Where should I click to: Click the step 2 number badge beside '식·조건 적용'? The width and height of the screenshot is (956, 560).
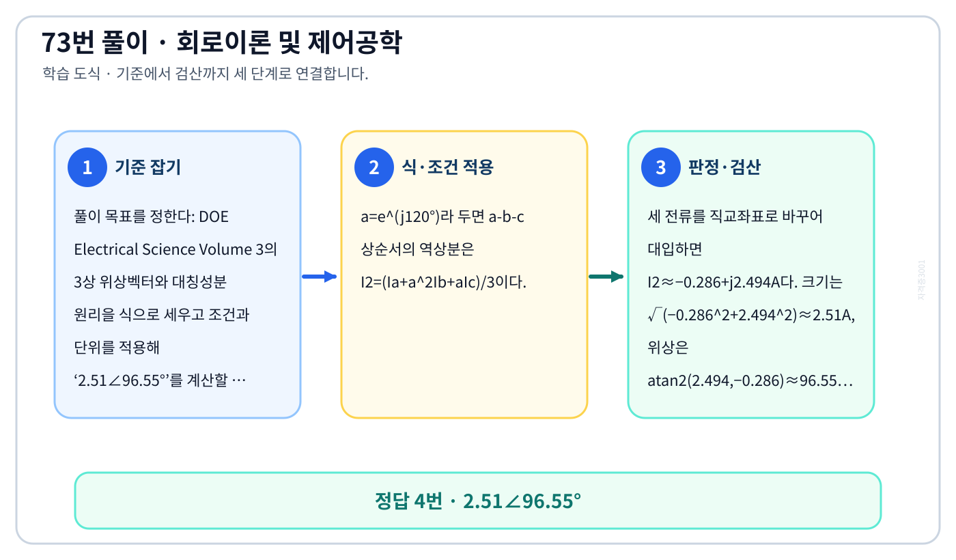(x=374, y=167)
